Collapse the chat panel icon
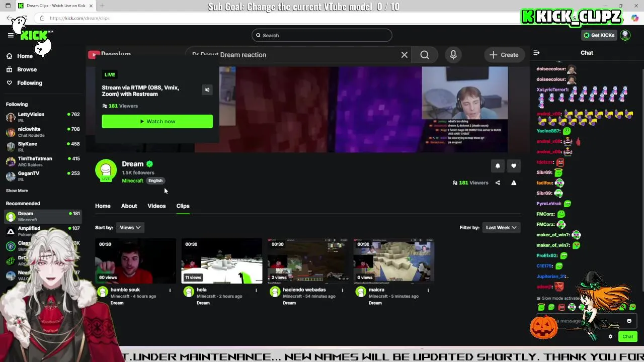 click(536, 53)
